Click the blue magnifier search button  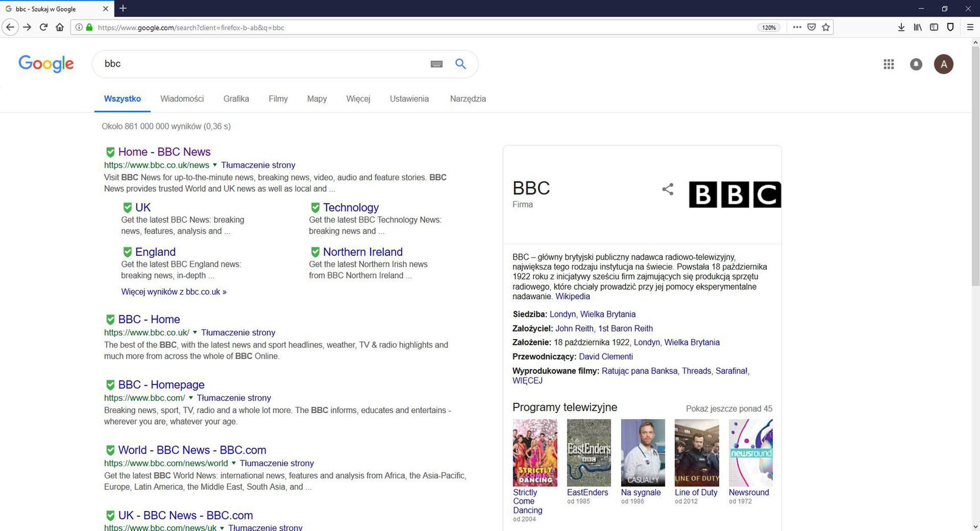pyautogui.click(x=460, y=64)
